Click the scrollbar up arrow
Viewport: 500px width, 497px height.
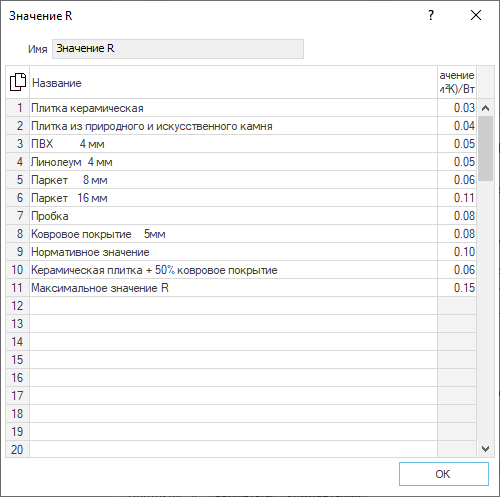(x=486, y=108)
